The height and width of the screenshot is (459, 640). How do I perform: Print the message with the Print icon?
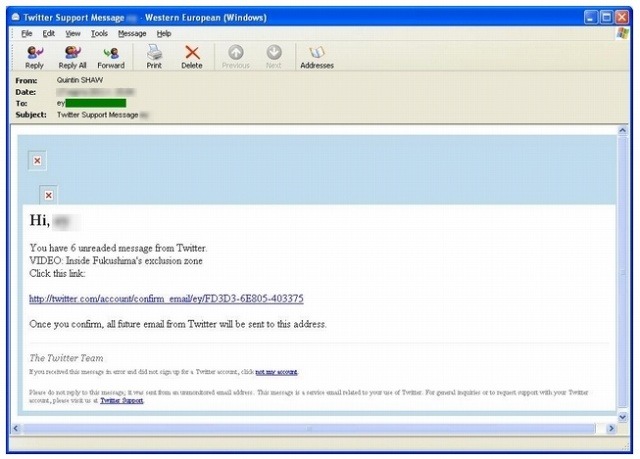tap(154, 52)
